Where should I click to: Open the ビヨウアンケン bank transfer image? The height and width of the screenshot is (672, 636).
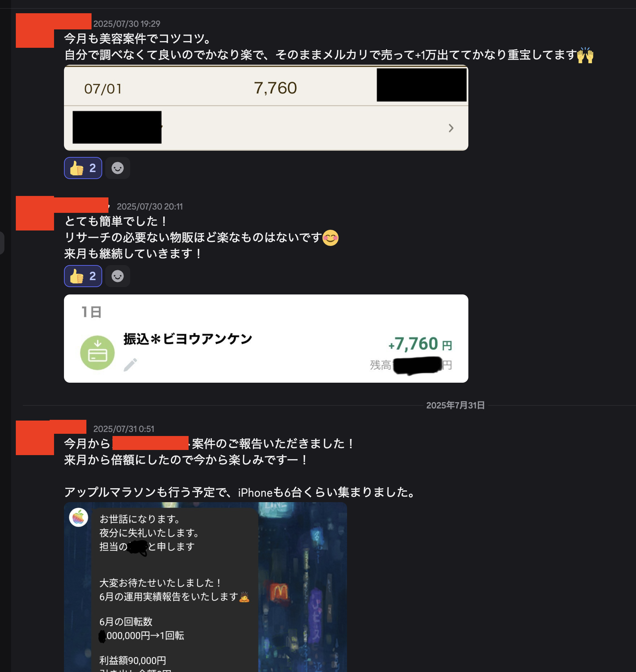coord(266,339)
